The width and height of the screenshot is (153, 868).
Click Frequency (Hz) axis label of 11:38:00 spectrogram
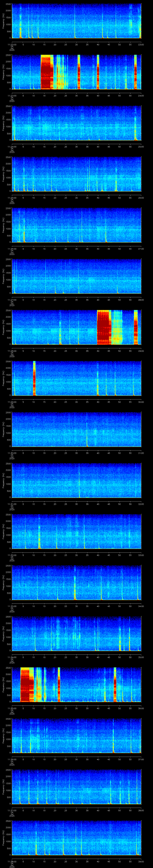tap(3, 838)
